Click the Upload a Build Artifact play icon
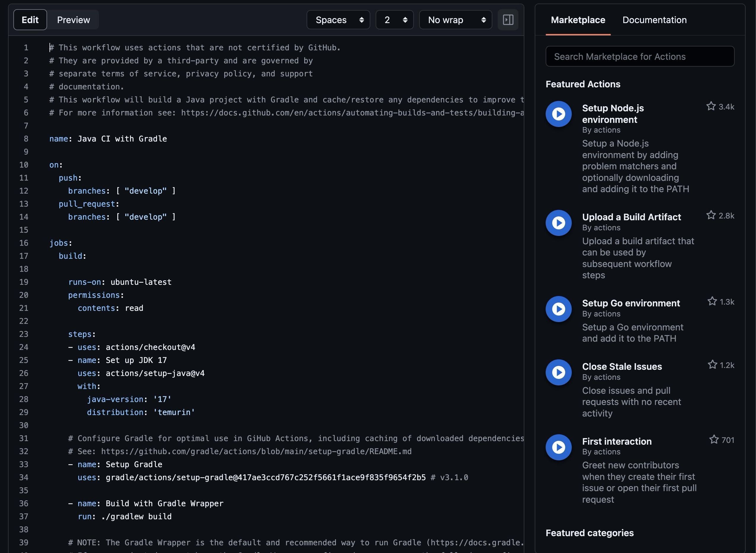Image resolution: width=756 pixels, height=553 pixels. pos(558,223)
